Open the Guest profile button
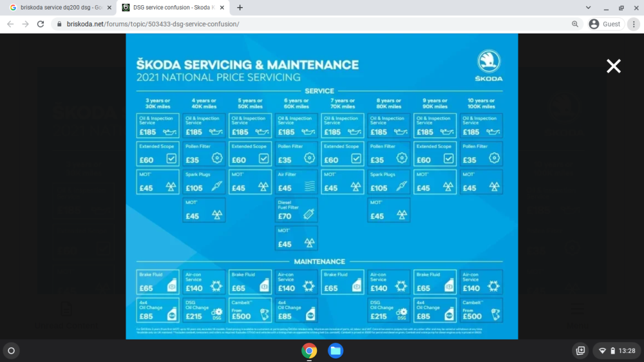 [605, 24]
